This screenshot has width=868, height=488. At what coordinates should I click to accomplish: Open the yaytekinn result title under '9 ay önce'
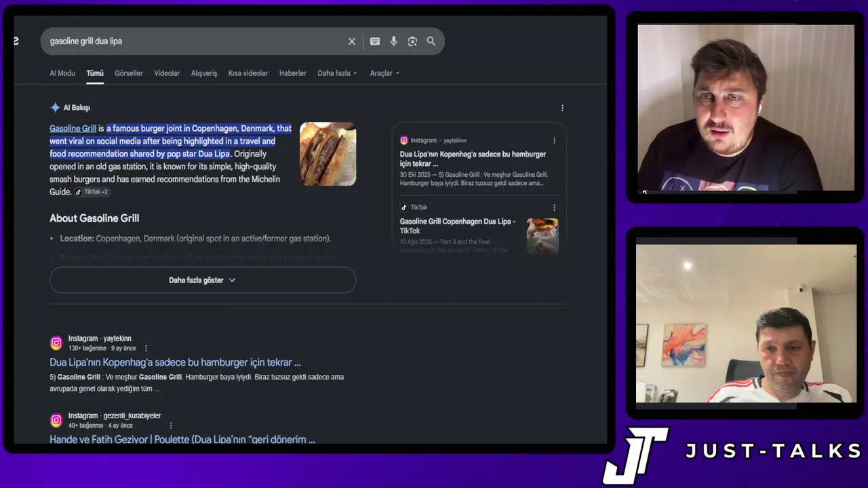click(175, 363)
